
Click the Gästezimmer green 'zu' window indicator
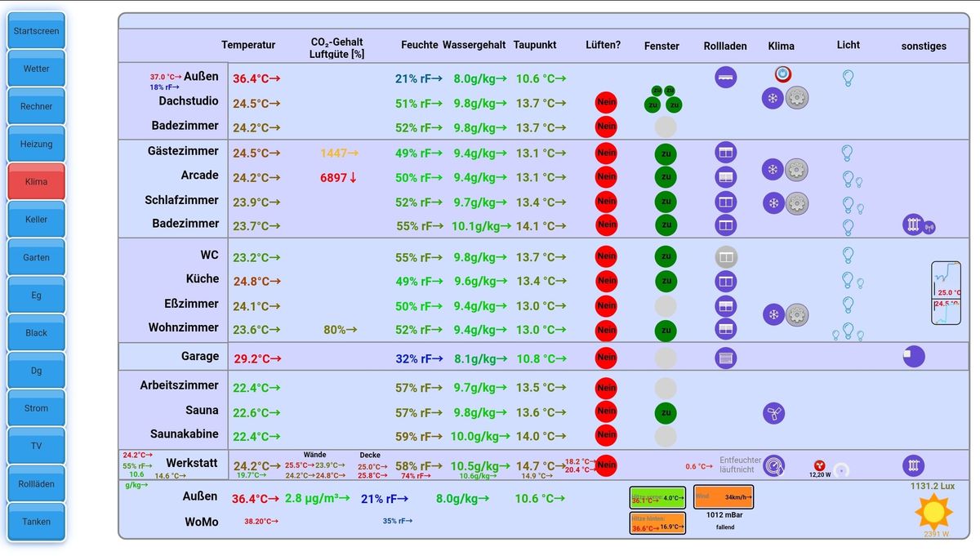(x=666, y=153)
